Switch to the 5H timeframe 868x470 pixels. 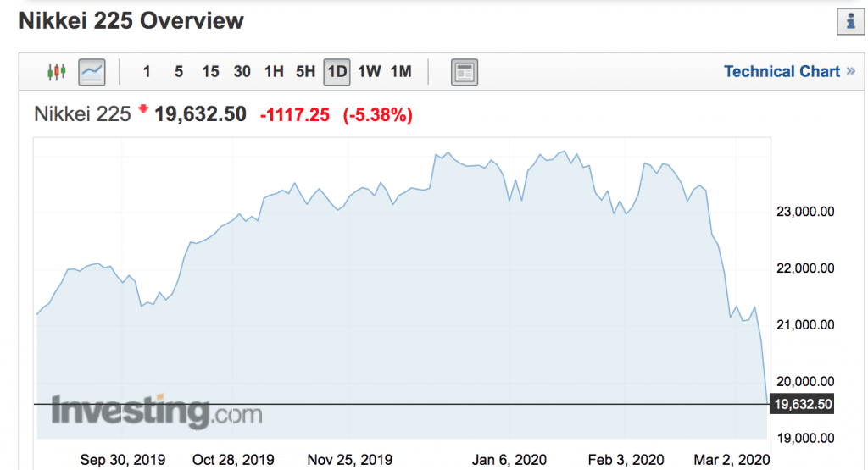tap(305, 72)
